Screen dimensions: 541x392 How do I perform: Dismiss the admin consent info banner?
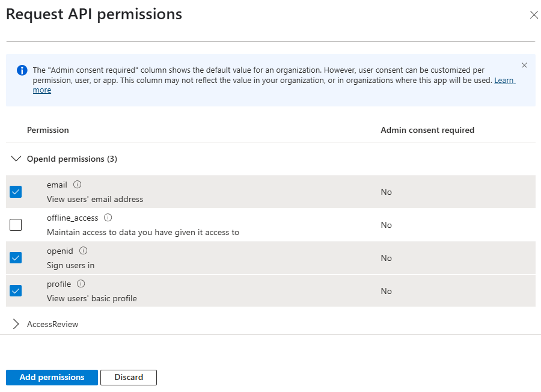pos(524,65)
